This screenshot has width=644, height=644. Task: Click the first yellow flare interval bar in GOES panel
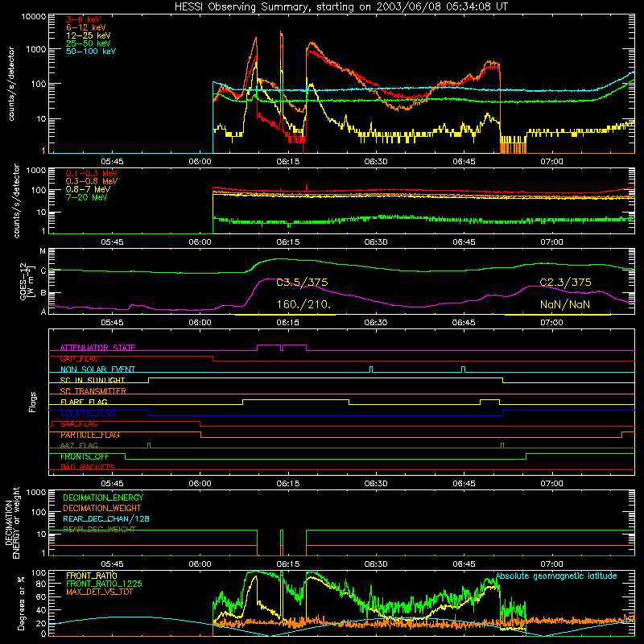tap(285, 315)
